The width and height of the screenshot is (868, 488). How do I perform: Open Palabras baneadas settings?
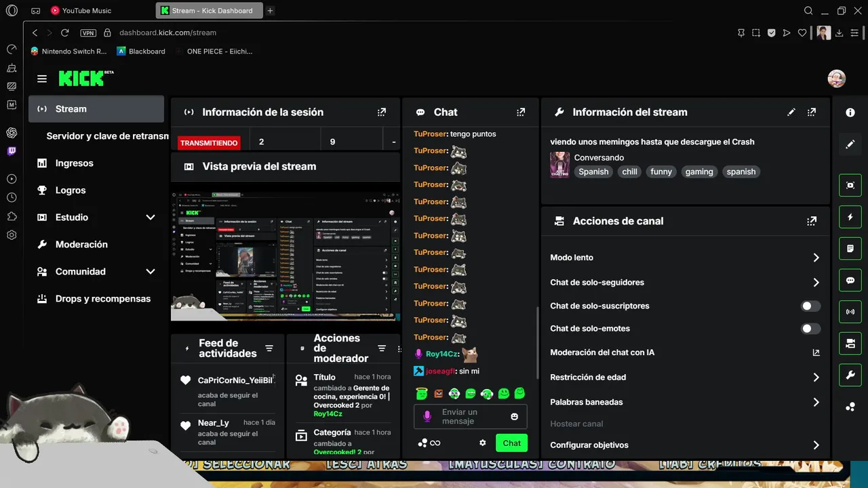click(x=686, y=402)
